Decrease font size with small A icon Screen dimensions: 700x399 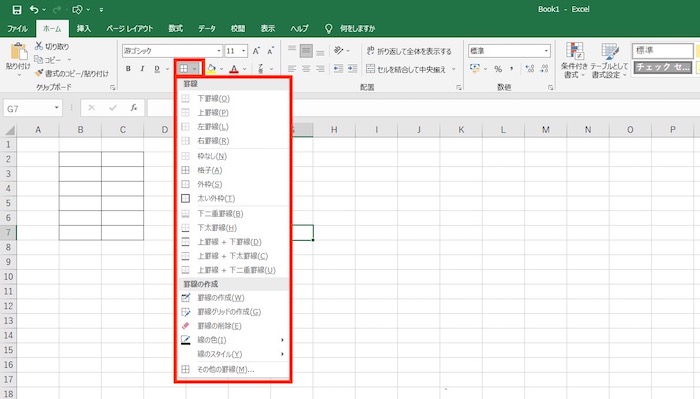pyautogui.click(x=271, y=51)
